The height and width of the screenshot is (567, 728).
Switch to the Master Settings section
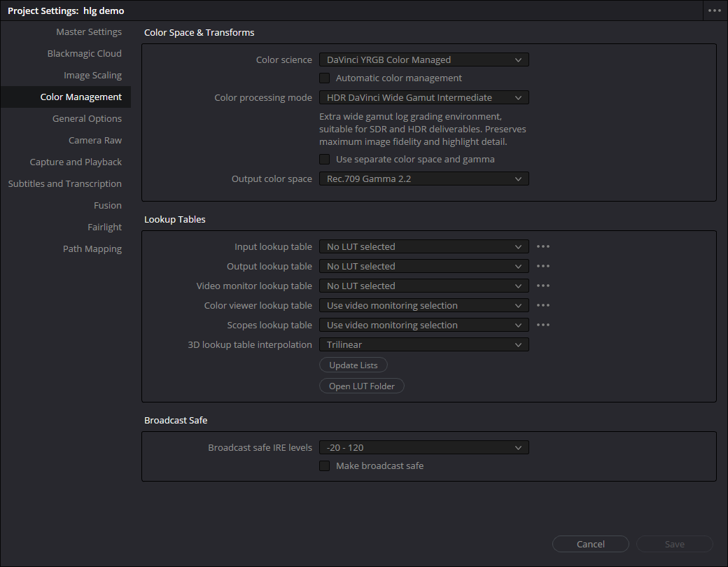(89, 32)
